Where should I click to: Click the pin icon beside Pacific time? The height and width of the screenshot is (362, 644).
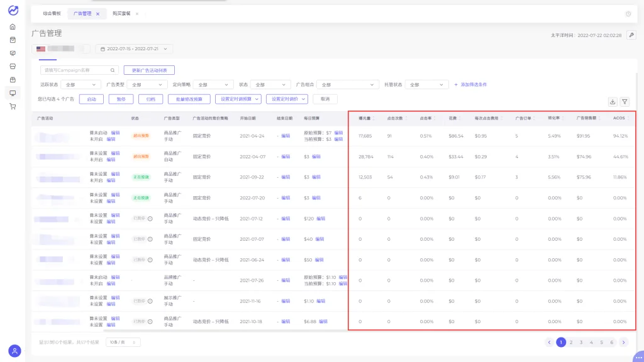[631, 35]
